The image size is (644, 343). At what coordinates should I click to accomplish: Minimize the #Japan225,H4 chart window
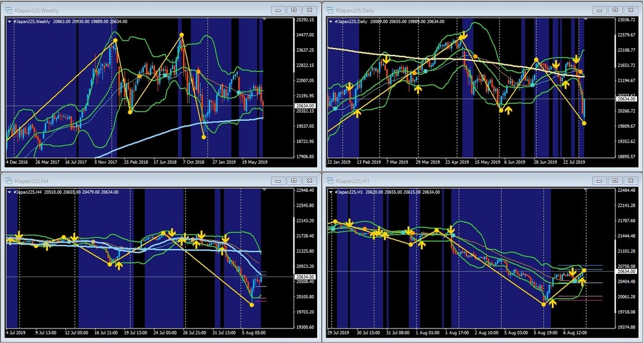[278, 180]
